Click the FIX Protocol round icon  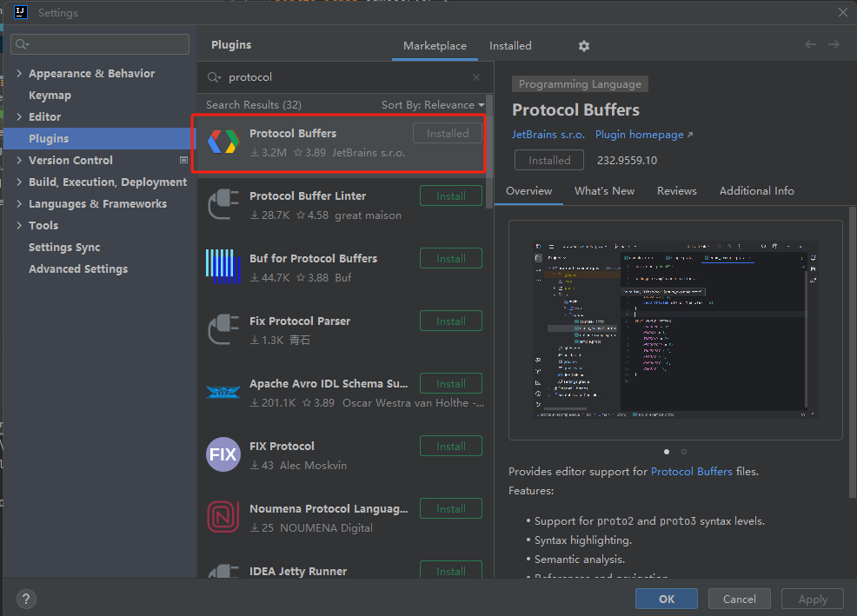coord(223,454)
